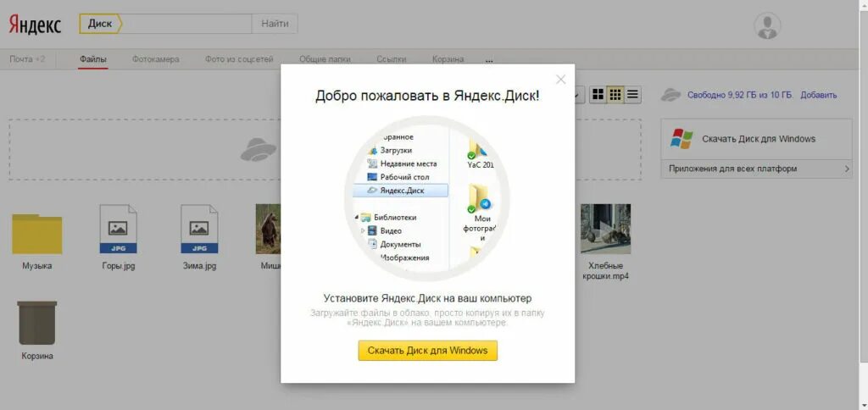Select the Зима.jpg file icon
Viewport: 868px width, 410px height.
click(x=199, y=229)
